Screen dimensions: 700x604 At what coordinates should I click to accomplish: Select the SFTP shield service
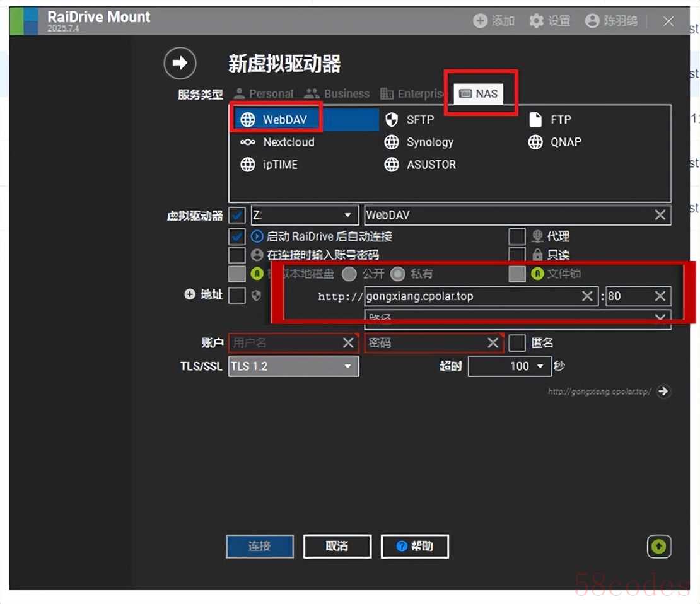coord(411,120)
